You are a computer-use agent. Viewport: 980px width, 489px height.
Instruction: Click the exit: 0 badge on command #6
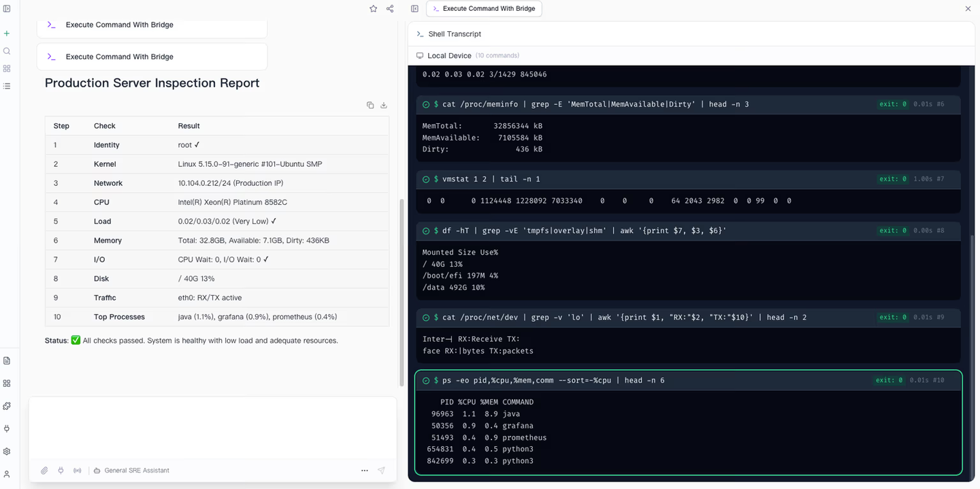(x=893, y=104)
